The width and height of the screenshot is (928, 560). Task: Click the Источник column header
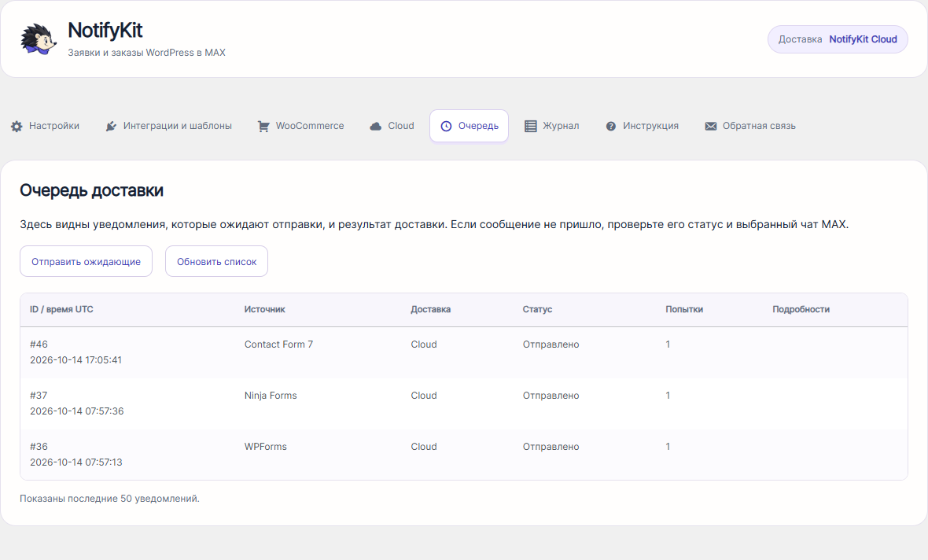[x=264, y=309]
